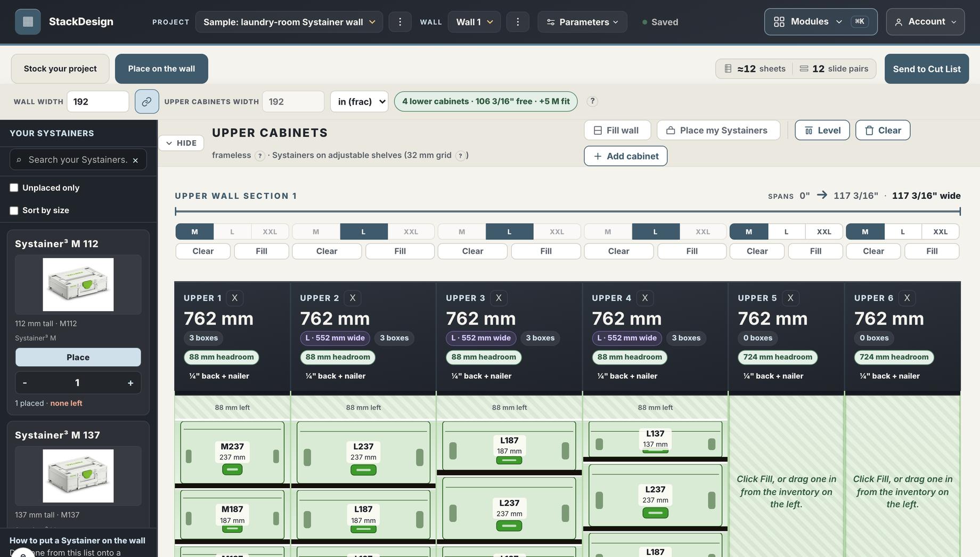This screenshot has height=557, width=980.
Task: Open the Modules dropdown menu
Action: point(821,22)
